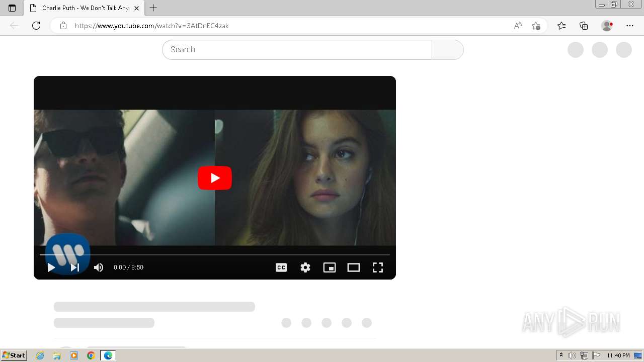Open the system volume tray icon
The image size is (644, 362).
[572, 355]
